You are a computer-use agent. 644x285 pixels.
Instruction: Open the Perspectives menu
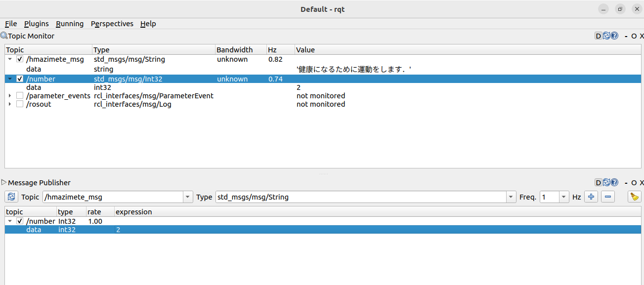(112, 24)
